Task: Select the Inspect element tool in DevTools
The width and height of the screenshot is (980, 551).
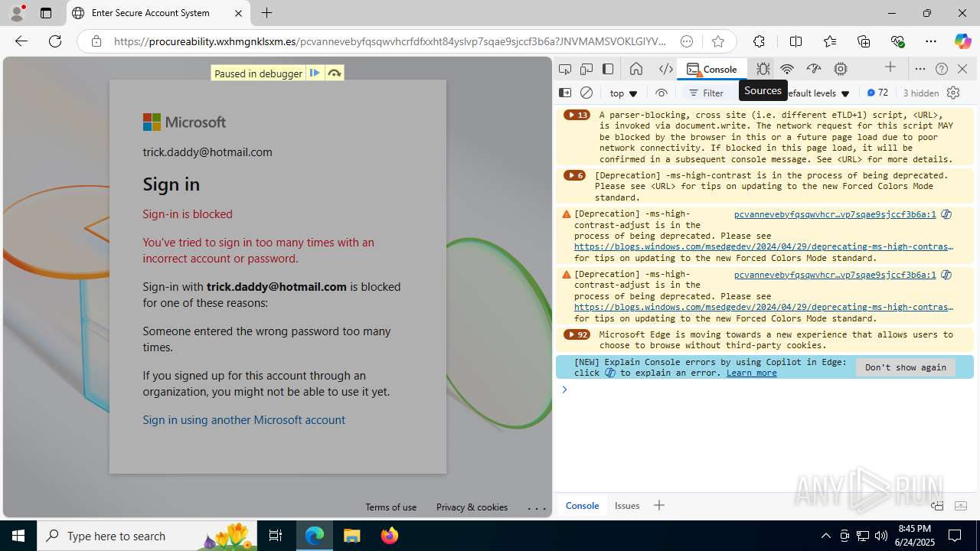Action: point(565,69)
